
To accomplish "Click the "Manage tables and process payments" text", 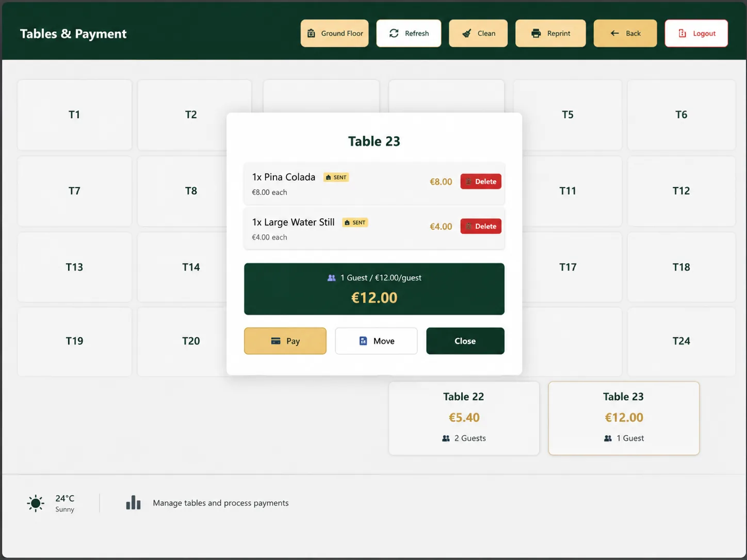I will pyautogui.click(x=221, y=503).
